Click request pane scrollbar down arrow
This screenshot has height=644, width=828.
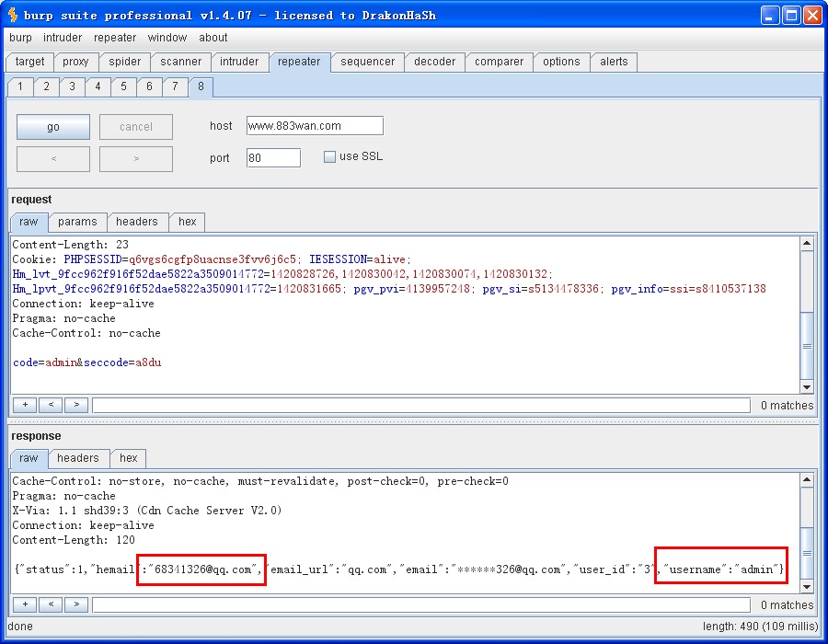coord(807,387)
